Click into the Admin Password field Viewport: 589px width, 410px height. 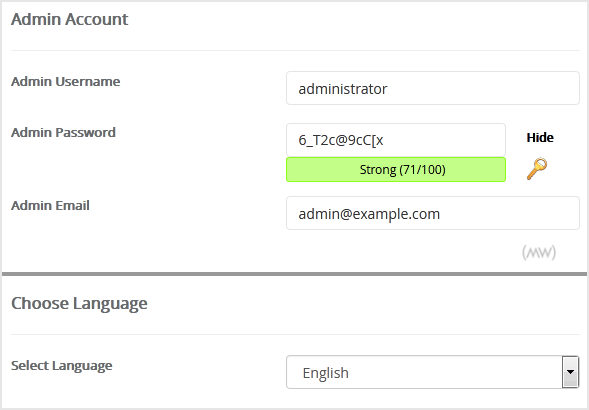tap(396, 140)
